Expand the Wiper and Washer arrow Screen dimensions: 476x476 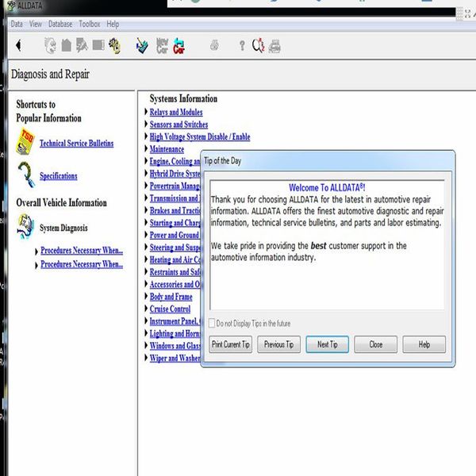click(146, 358)
